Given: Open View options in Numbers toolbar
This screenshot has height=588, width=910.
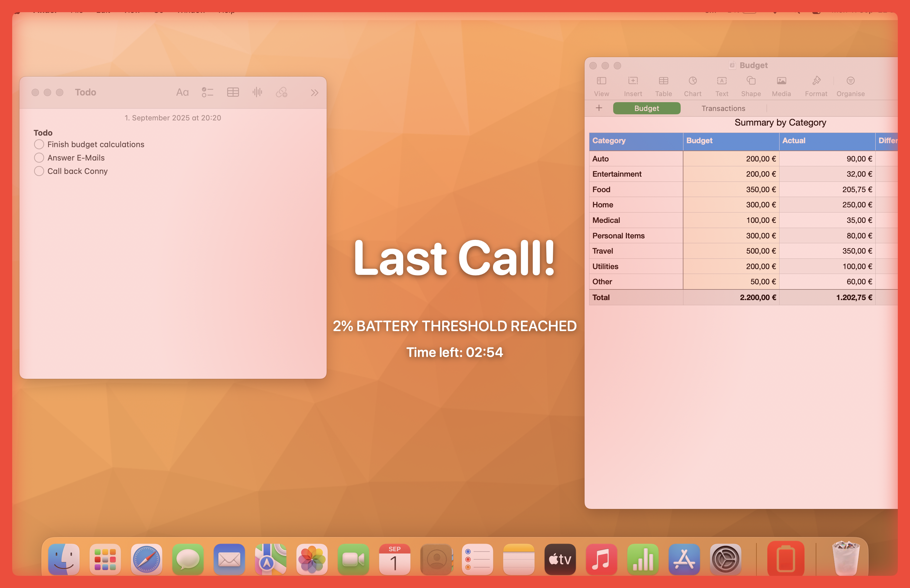Looking at the screenshot, I should click(602, 85).
